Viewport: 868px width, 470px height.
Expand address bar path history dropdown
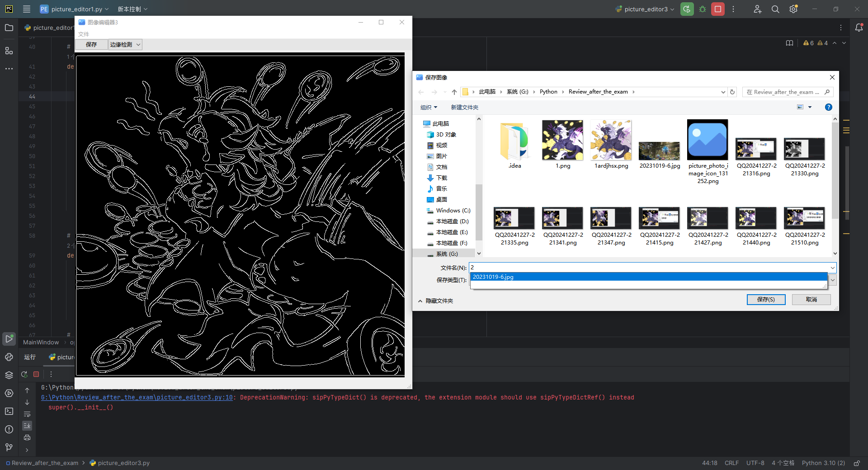pyautogui.click(x=723, y=92)
